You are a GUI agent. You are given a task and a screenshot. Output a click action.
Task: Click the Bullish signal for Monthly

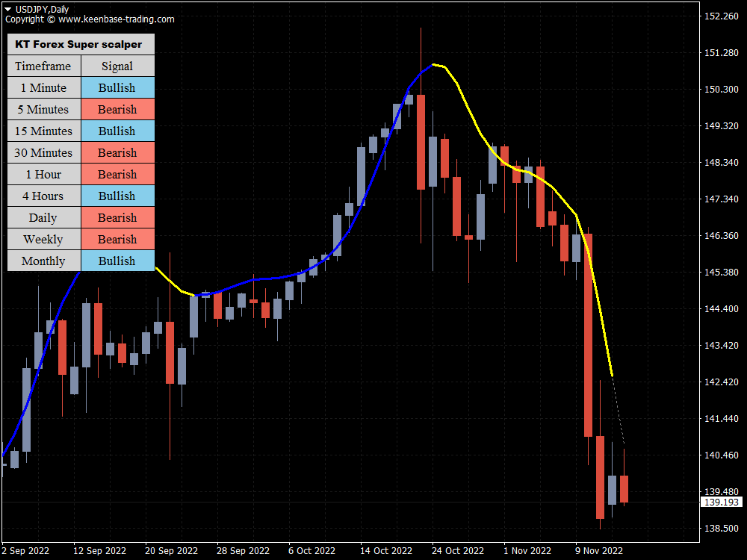pos(118,261)
